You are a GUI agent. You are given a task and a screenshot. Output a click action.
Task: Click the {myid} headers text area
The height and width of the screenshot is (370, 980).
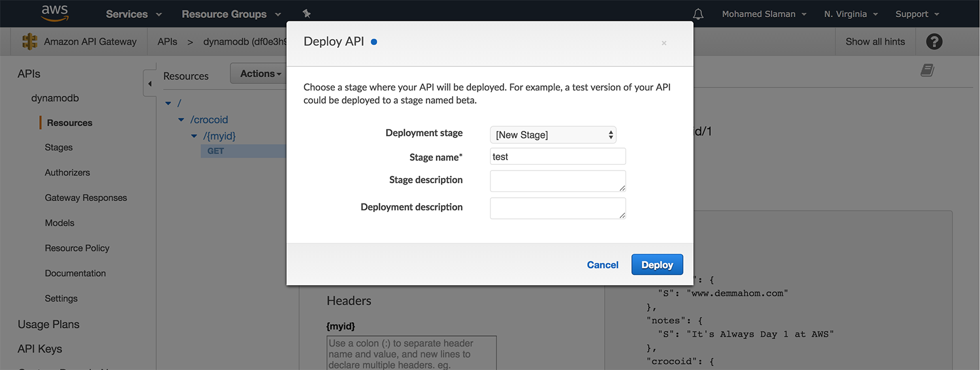(x=412, y=353)
